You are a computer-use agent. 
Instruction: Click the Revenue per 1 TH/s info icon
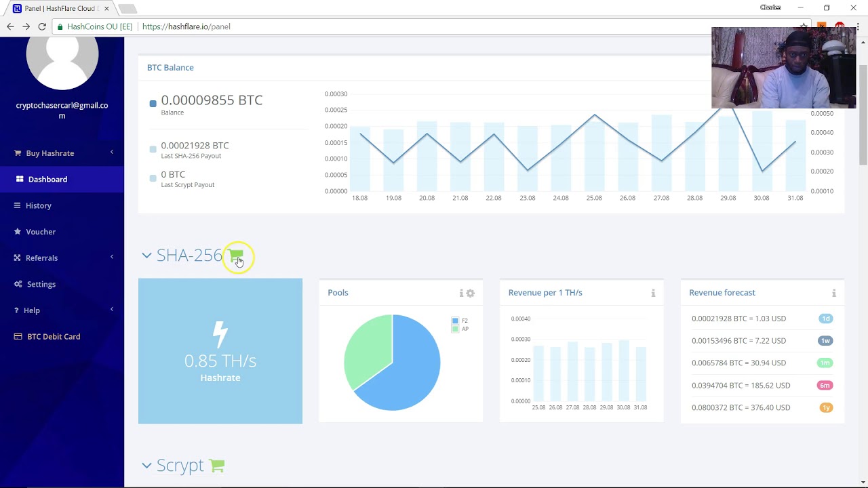(653, 293)
